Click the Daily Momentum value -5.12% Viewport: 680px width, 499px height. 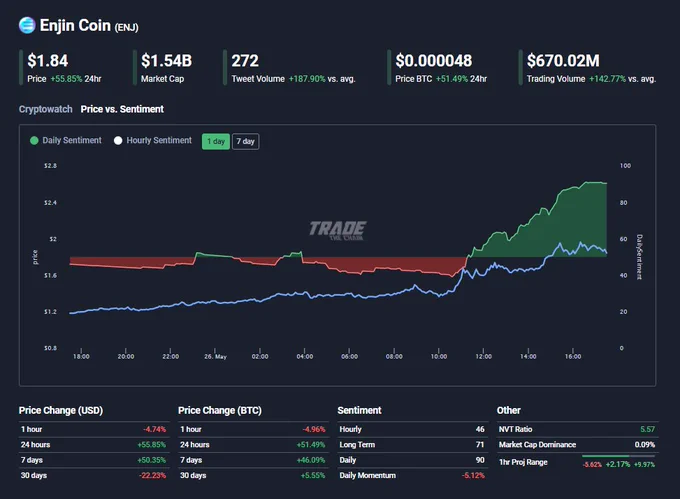tap(473, 476)
